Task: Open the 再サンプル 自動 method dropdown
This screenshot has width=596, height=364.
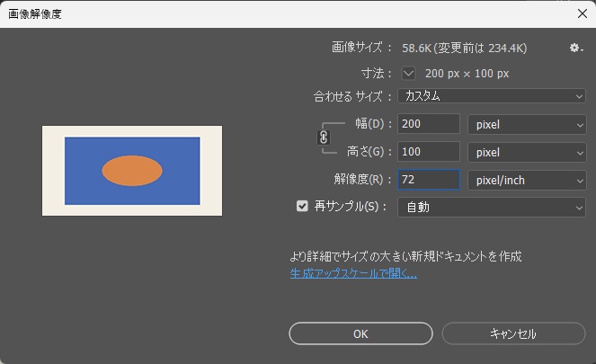Action: coord(492,207)
